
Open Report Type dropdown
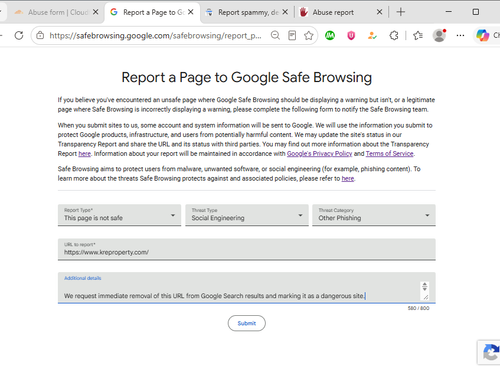pyautogui.click(x=119, y=215)
